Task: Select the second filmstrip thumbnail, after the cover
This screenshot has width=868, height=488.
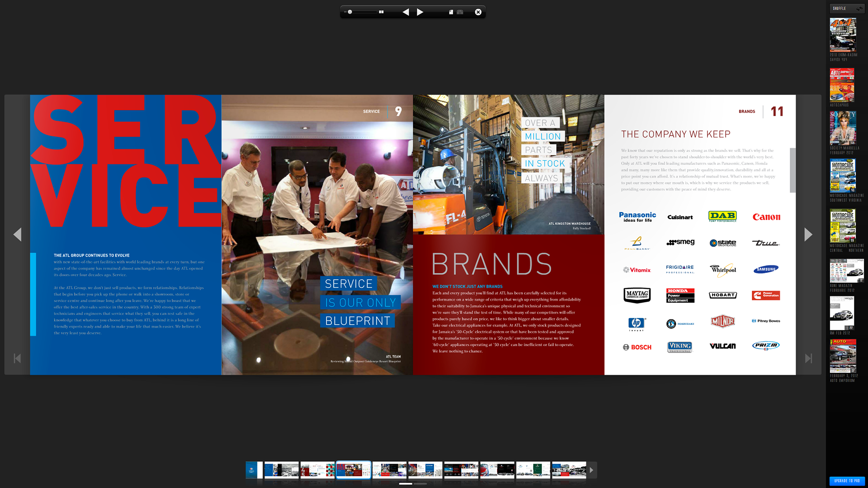Action: pyautogui.click(x=282, y=470)
